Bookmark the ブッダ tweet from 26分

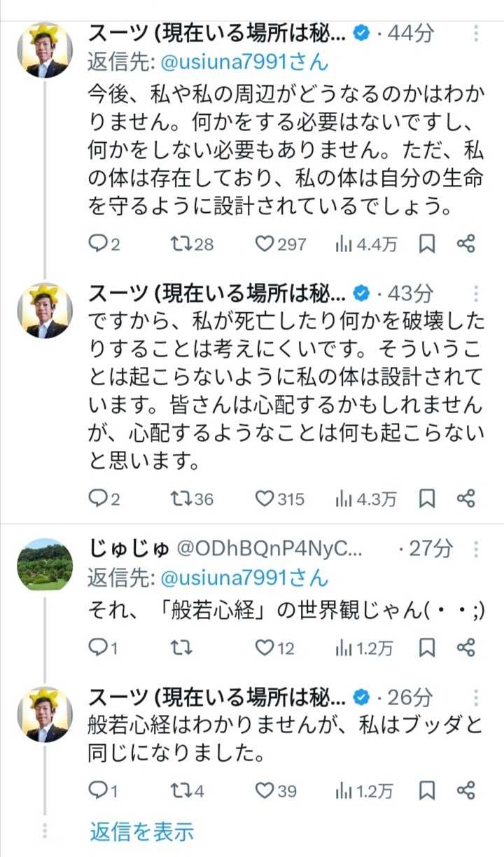[427, 791]
